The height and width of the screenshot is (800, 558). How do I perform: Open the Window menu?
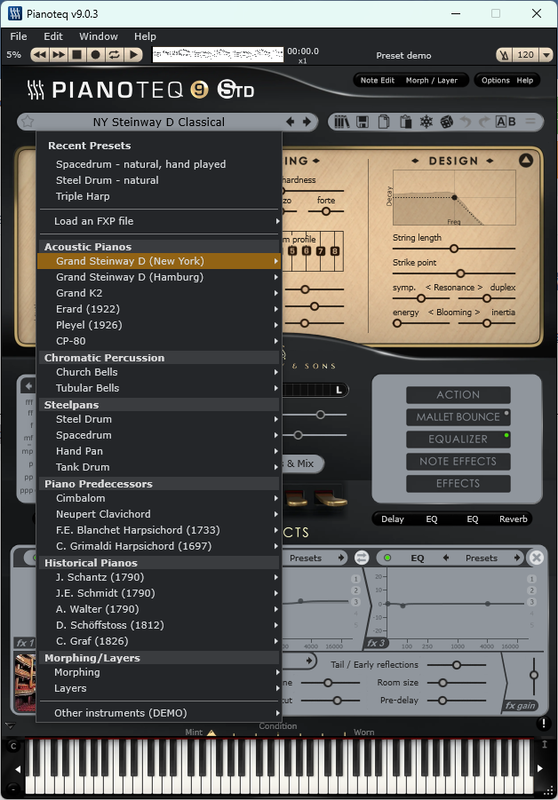(x=98, y=36)
